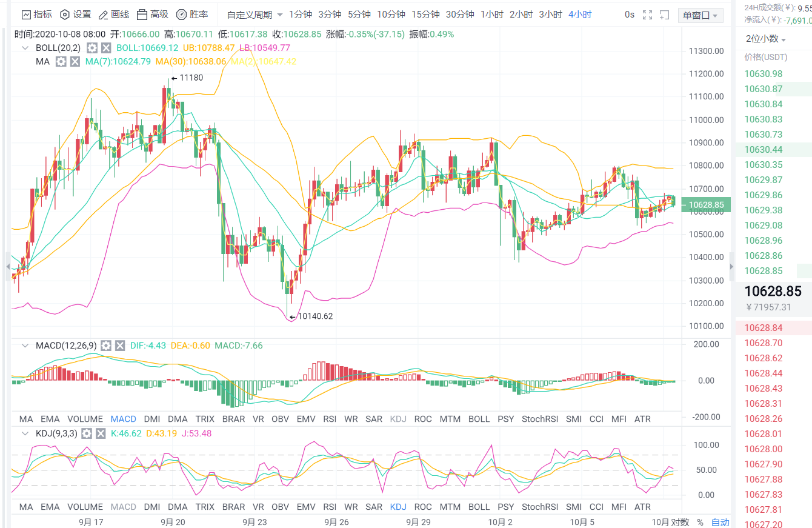This screenshot has height=528, width=812.
Task: Click the add-window icon beside fullscreen
Action: pos(665,15)
